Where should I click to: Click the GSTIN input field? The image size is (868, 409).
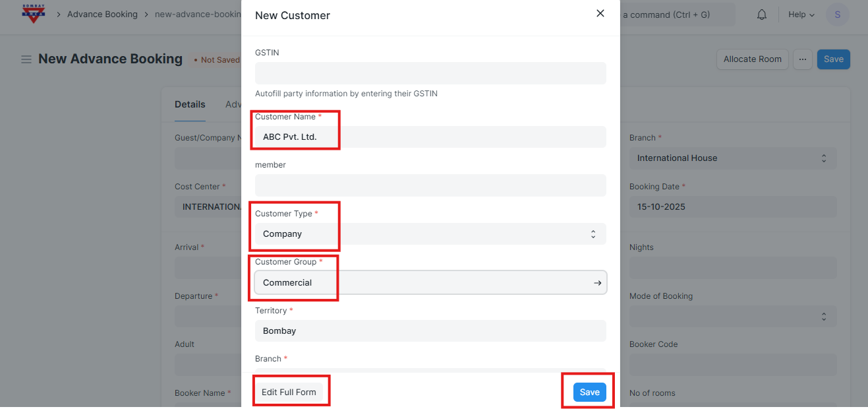430,73
